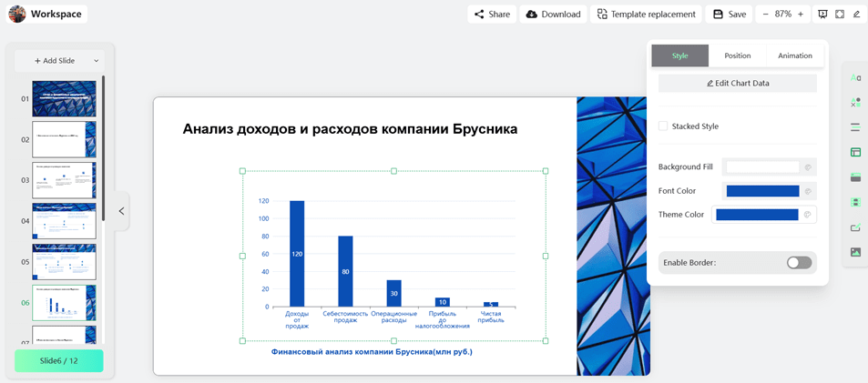Zoom out with the minus icon
Screen dimensions: 868x383
(765, 15)
